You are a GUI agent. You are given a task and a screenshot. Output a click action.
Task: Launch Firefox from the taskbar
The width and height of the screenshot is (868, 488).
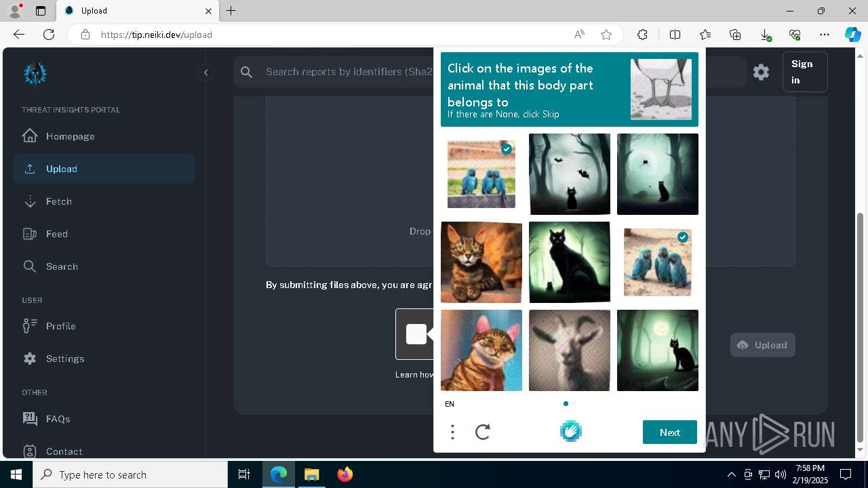click(x=344, y=474)
